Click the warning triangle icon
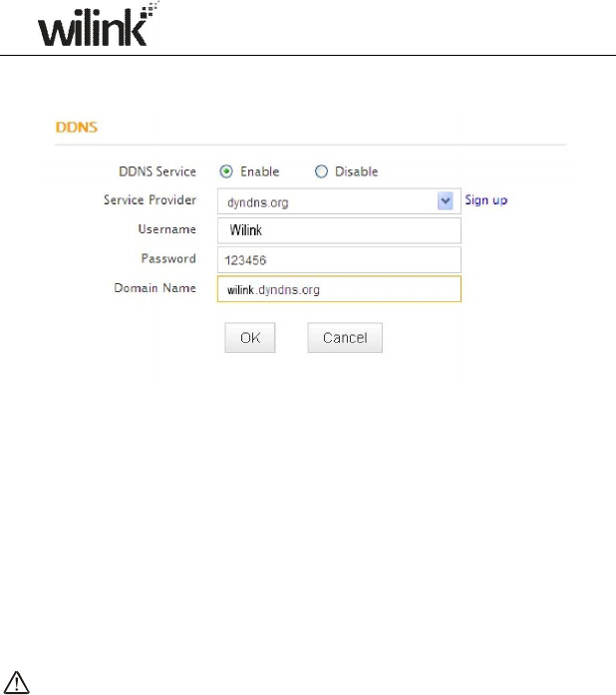This screenshot has width=616, height=695. point(16,682)
